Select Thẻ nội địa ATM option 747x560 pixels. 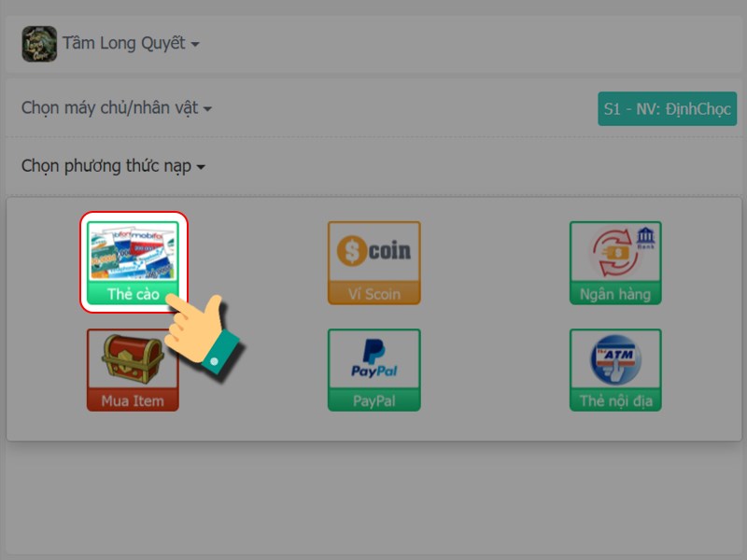(x=615, y=370)
